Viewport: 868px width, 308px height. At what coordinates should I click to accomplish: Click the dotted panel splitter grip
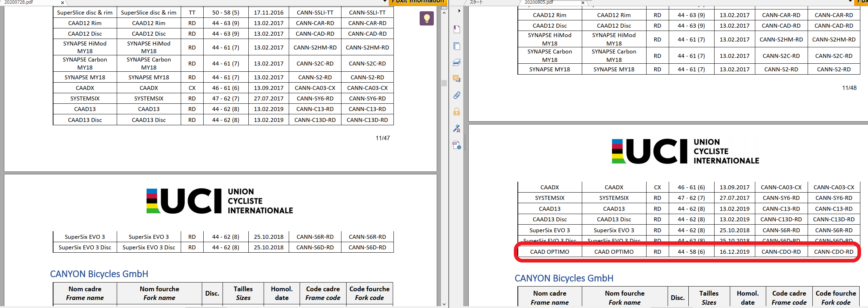[465, 142]
